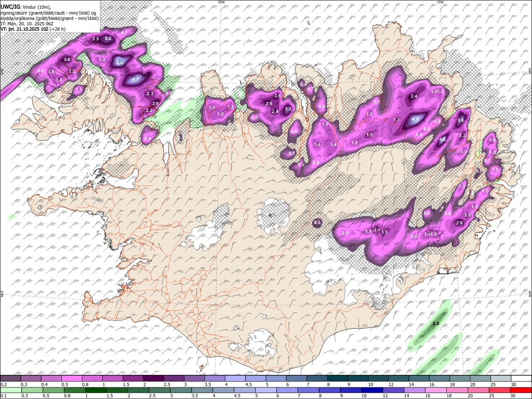Click bright red lower legend swatch at 30
The image size is (532, 399).
point(520,390)
